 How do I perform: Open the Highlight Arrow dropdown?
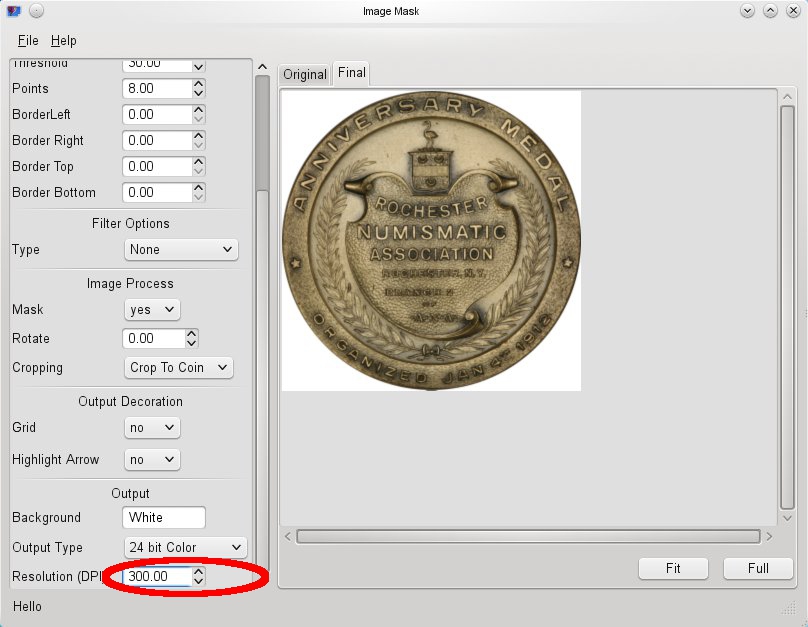pos(152,460)
